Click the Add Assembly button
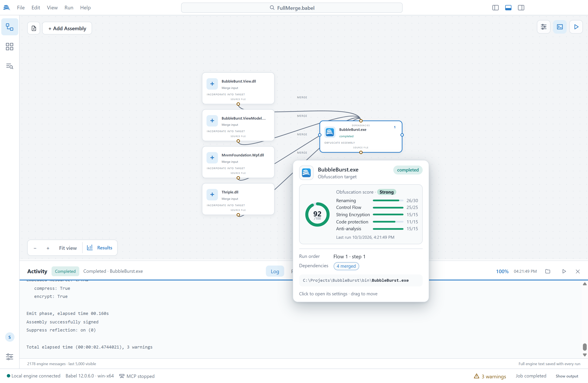588x383 pixels. click(x=67, y=28)
